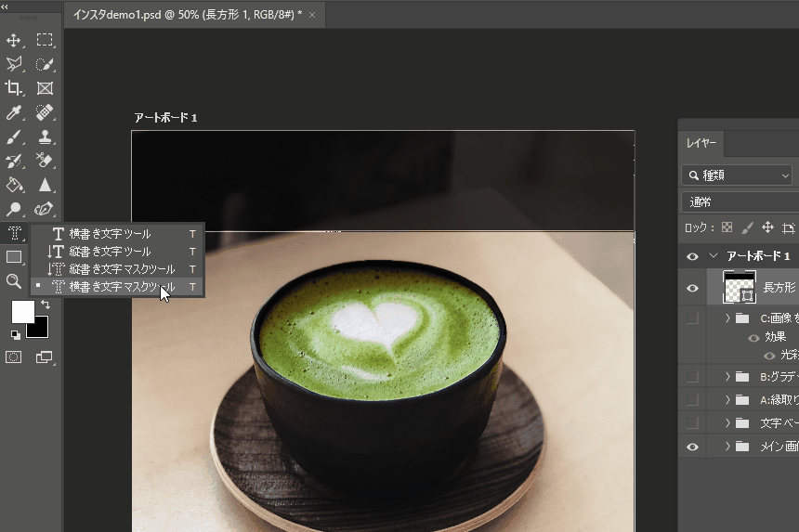Lock transparent pixels in Layers panel

727,227
